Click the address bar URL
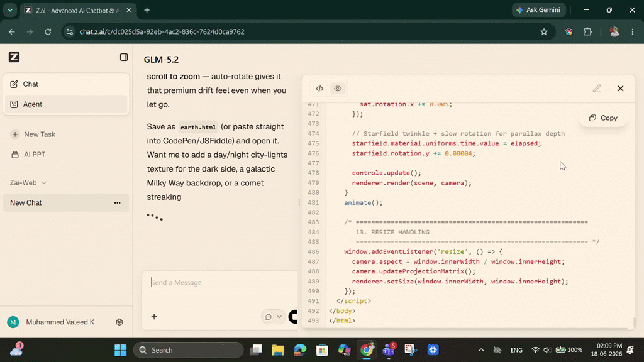This screenshot has width=644, height=362. [x=162, y=31]
